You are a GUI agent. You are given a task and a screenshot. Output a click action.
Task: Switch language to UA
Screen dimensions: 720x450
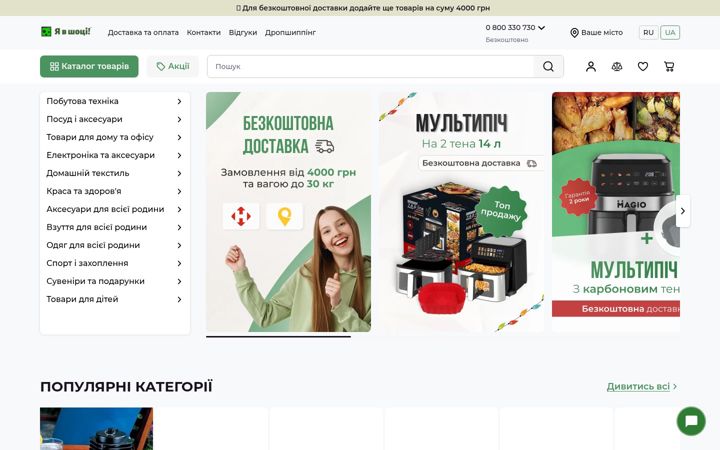pyautogui.click(x=670, y=33)
